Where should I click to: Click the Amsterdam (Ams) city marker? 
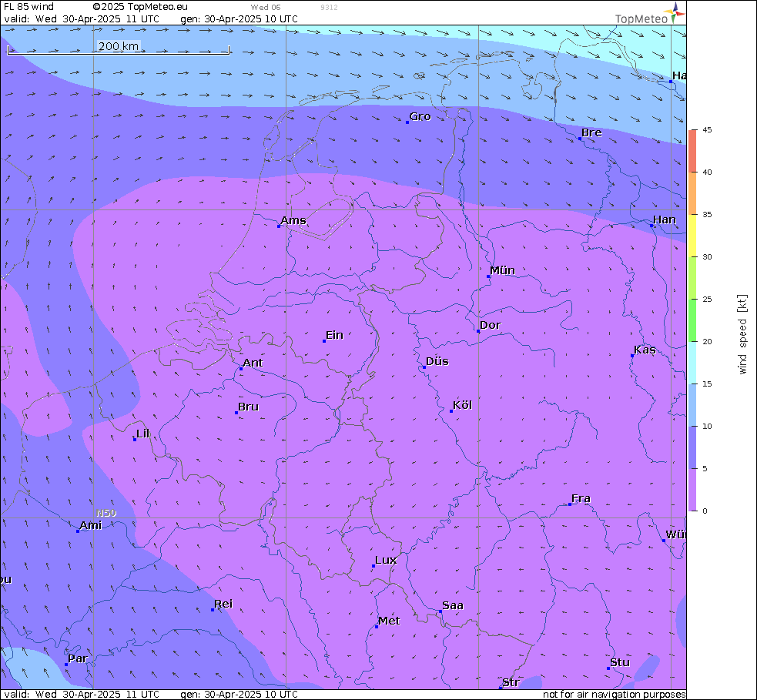click(279, 226)
